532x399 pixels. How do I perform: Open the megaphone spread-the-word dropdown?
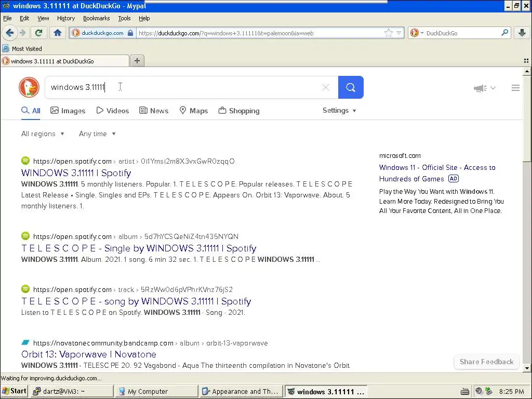485,88
